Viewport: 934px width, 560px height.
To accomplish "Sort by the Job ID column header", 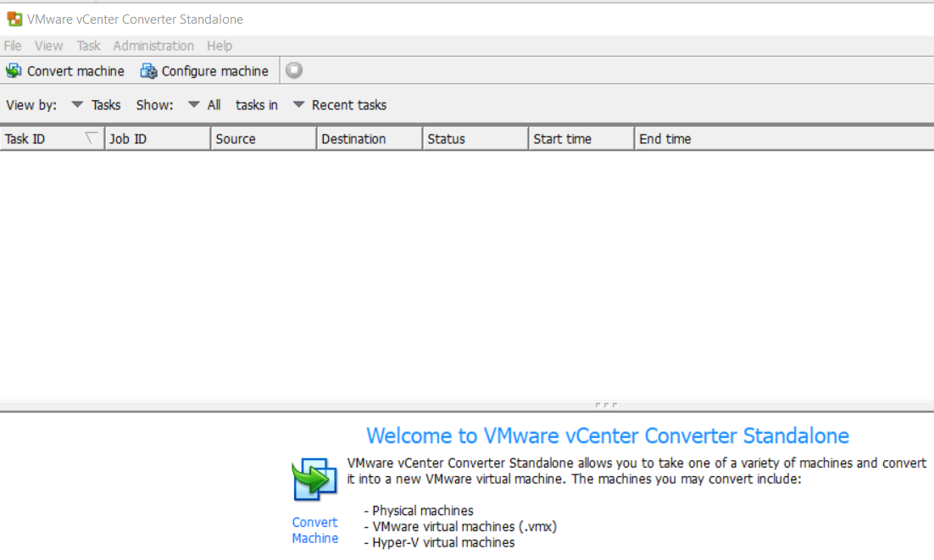I will pyautogui.click(x=158, y=139).
